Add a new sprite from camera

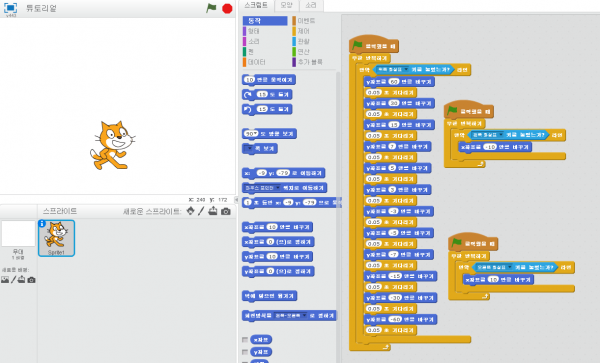click(x=226, y=211)
